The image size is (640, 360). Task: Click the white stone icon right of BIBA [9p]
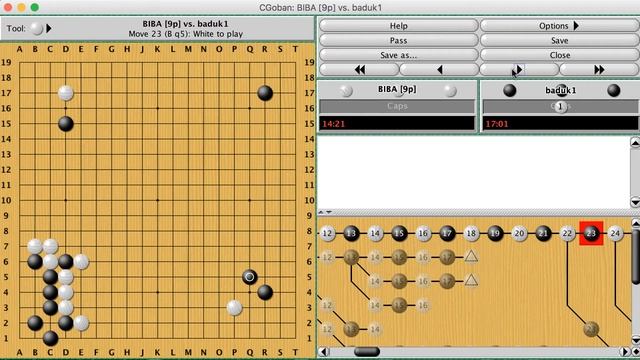[450, 90]
